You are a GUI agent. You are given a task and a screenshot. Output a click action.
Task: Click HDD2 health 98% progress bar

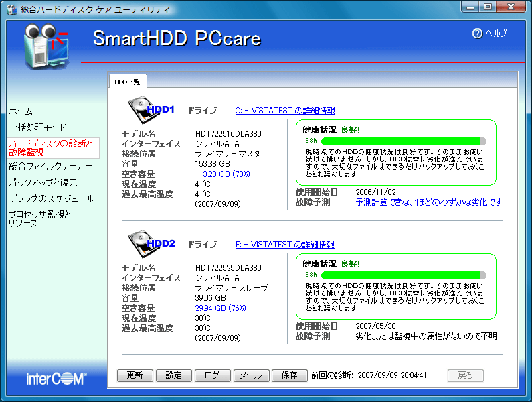[x=404, y=275]
